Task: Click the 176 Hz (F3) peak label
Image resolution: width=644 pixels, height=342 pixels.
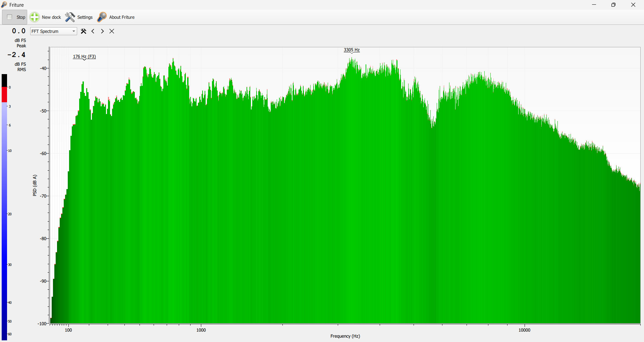Action: click(x=84, y=56)
